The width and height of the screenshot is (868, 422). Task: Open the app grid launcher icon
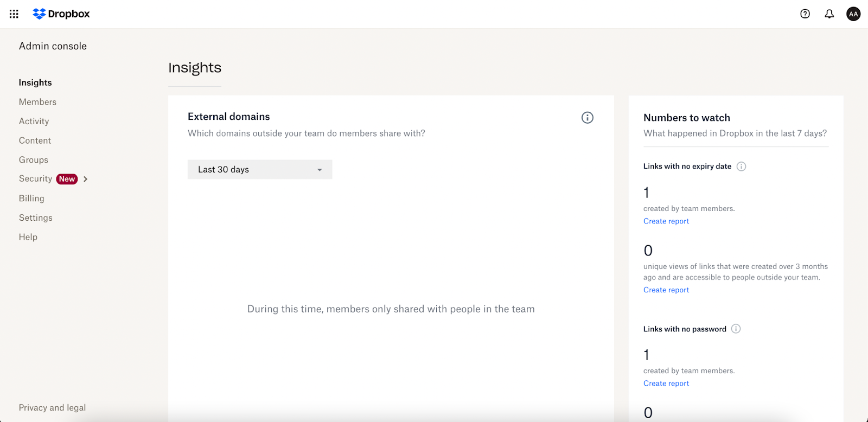tap(14, 14)
